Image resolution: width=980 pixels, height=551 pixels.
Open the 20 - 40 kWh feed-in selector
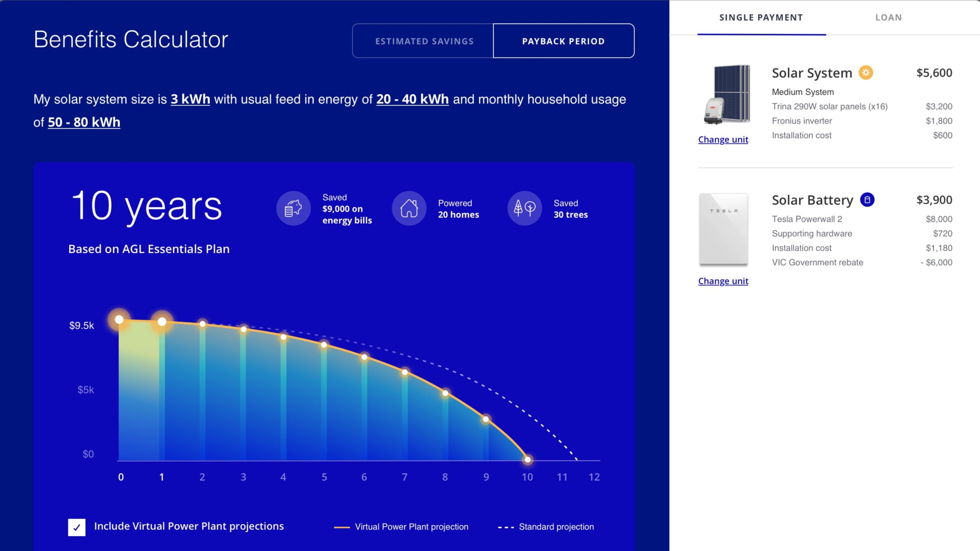pos(412,99)
